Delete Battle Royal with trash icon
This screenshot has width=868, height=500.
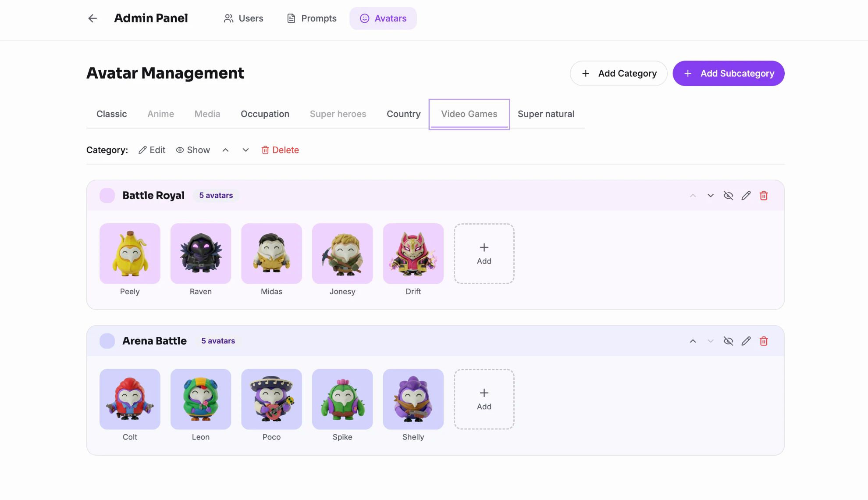[x=764, y=196]
